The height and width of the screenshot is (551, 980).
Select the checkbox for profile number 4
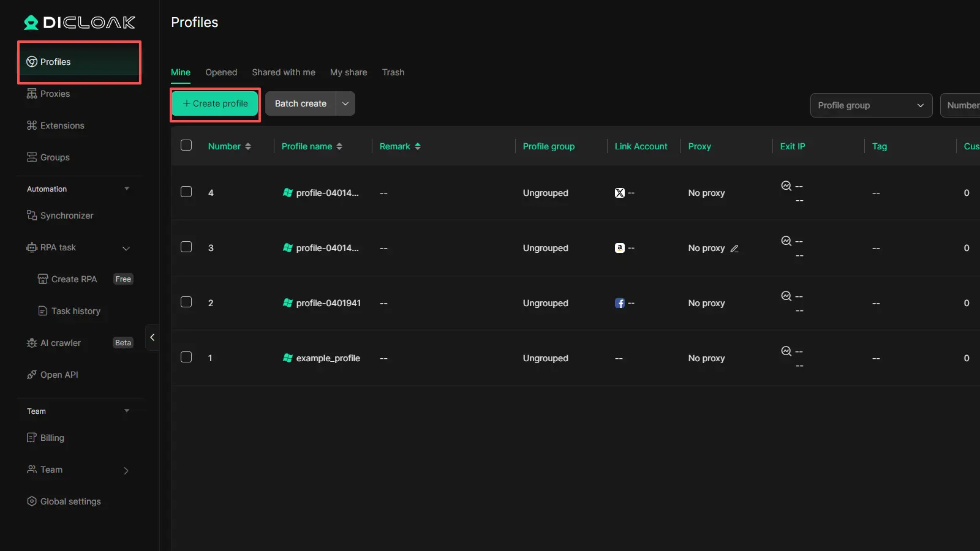pos(186,192)
